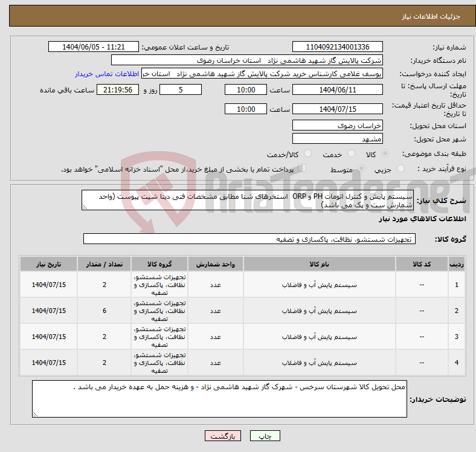Viewport: 476px width, 452px height.
Task: Open the اطلاعات تماس خریدار link
Action: tap(107, 74)
